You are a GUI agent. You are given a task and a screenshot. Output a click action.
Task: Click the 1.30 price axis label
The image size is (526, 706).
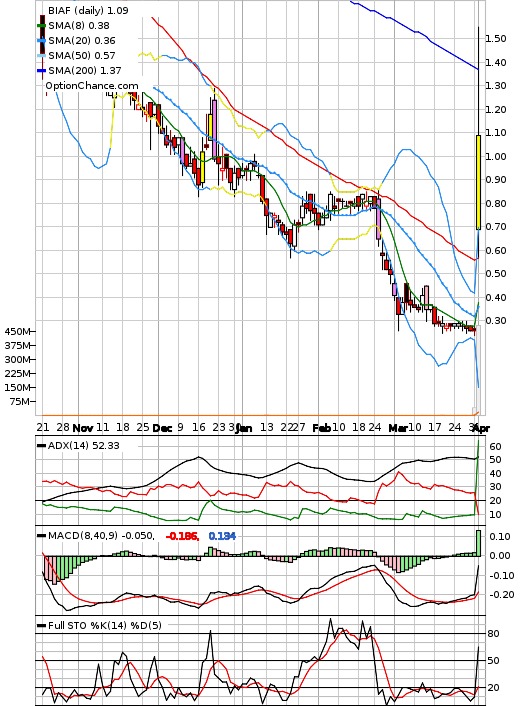(496, 86)
